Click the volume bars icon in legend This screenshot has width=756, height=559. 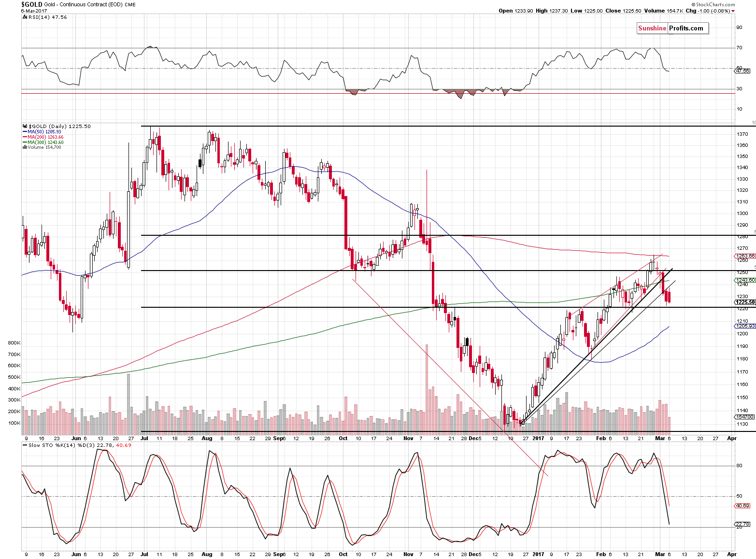coord(25,147)
